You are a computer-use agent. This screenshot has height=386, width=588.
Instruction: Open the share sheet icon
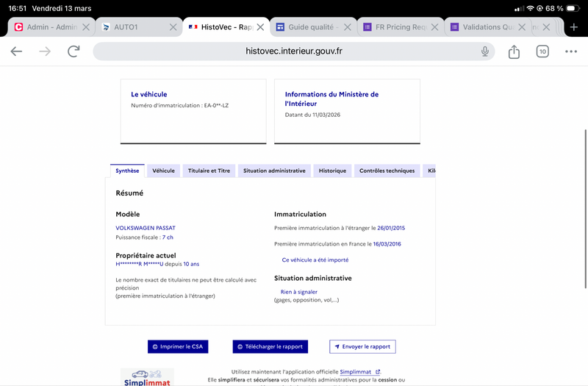pyautogui.click(x=514, y=51)
